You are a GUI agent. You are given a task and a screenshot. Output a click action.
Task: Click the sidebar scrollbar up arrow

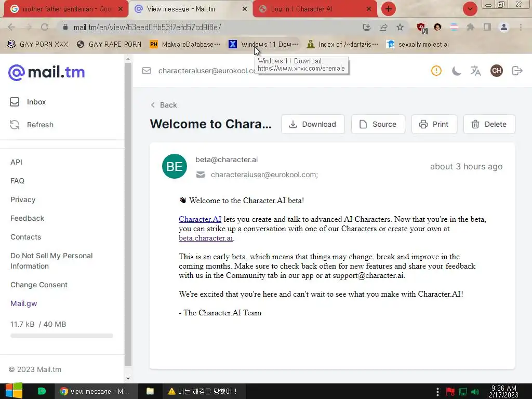[128, 59]
